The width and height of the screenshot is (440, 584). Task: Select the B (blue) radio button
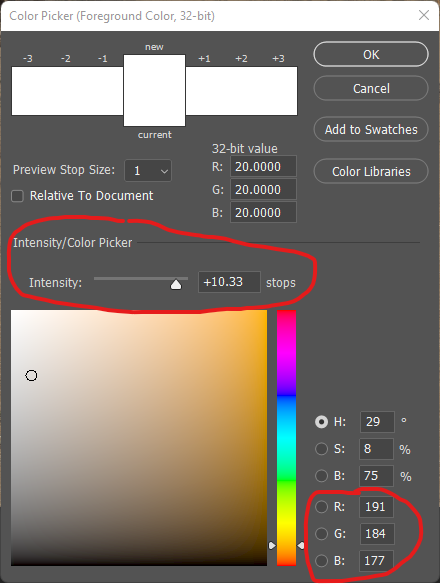[322, 561]
